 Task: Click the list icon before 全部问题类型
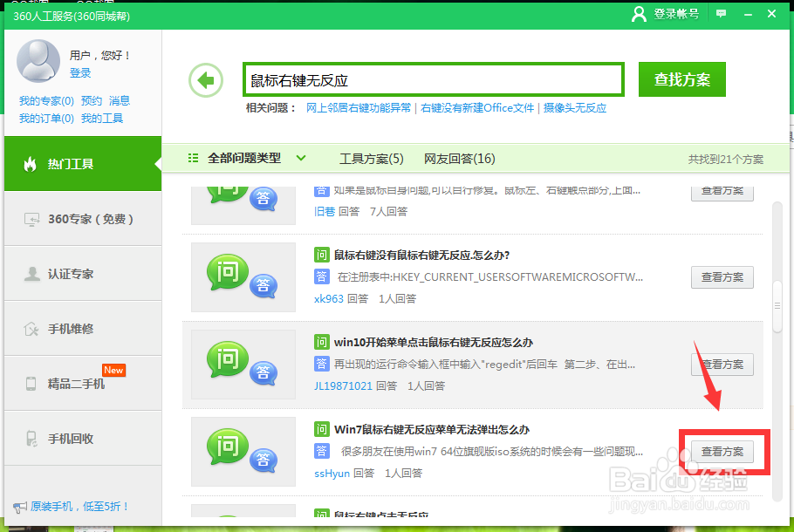(x=193, y=159)
